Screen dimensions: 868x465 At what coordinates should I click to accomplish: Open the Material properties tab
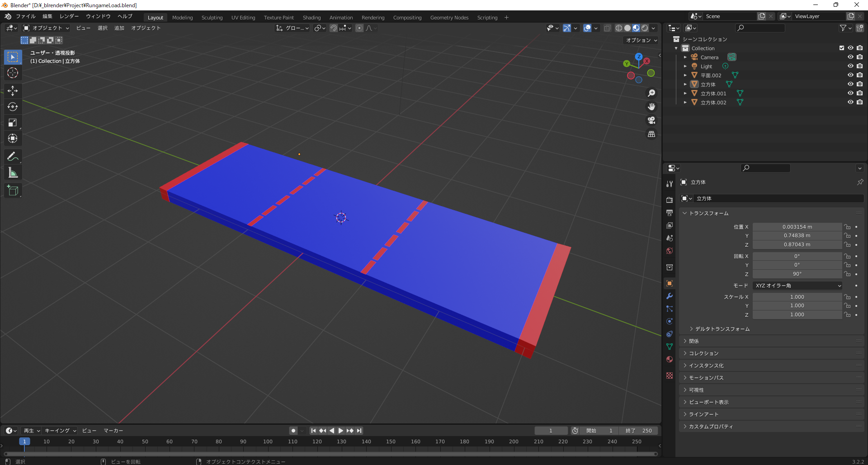click(x=670, y=359)
